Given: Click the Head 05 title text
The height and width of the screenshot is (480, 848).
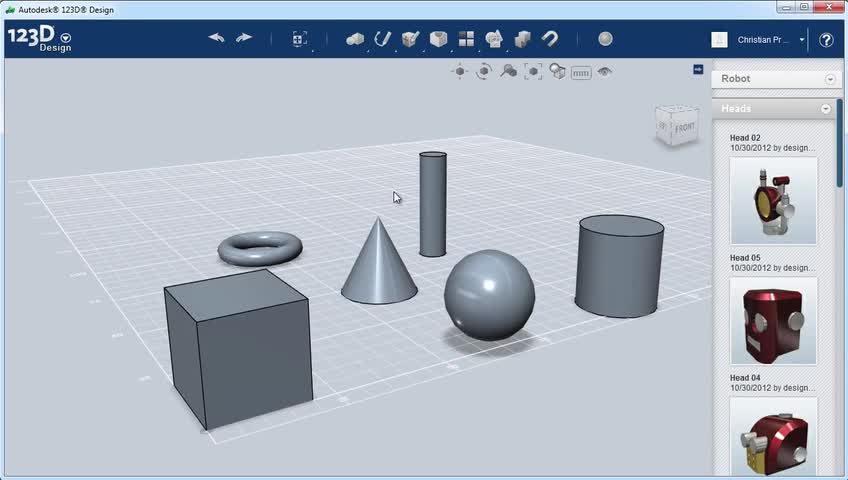Looking at the screenshot, I should (x=745, y=258).
